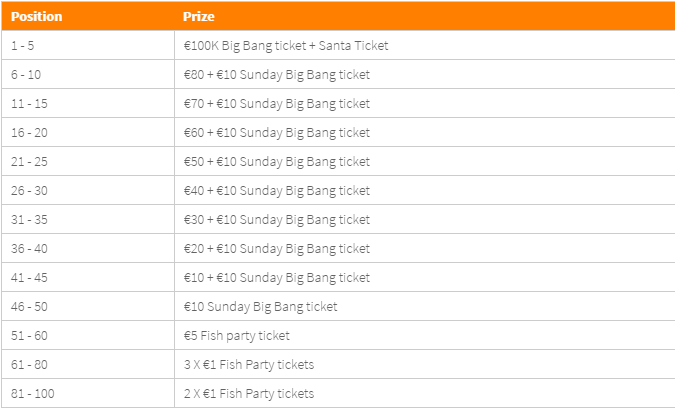The height and width of the screenshot is (409, 675).
Task: Click the €50 + €10 Sunday ticket prize
Action: pyautogui.click(x=277, y=161)
